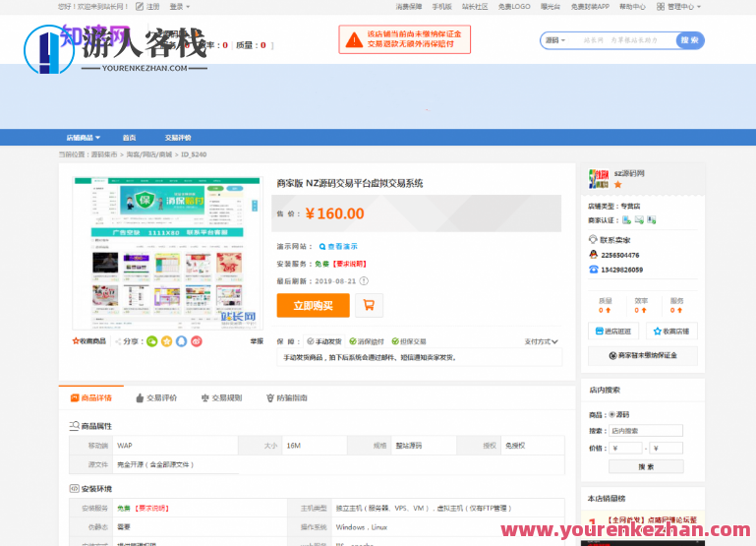The width and height of the screenshot is (756, 546).
Task: Click the 注册 register pencil icon
Action: (x=140, y=6)
